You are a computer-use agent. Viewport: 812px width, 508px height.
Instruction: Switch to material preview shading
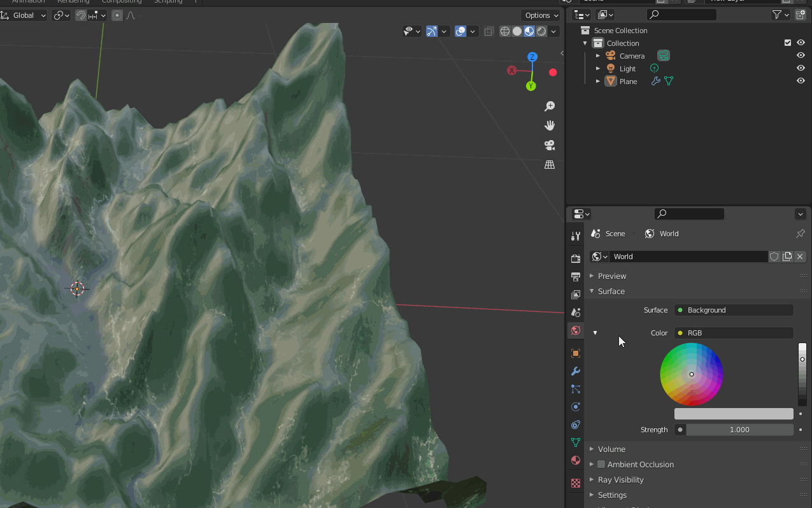click(529, 31)
